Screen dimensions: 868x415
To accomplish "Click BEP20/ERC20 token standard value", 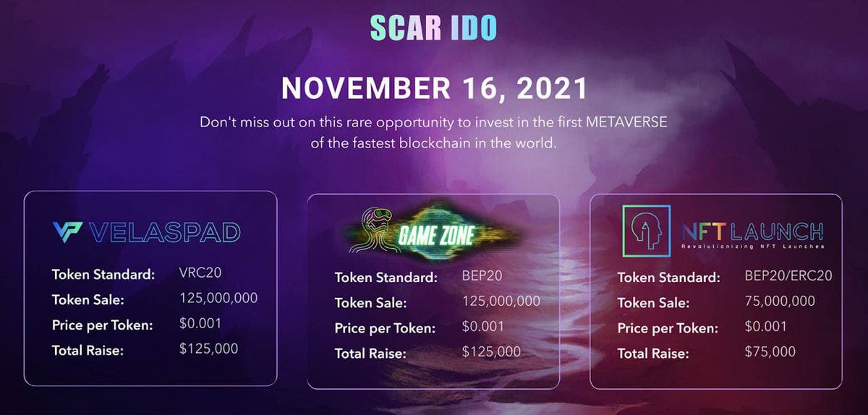I will point(788,278).
